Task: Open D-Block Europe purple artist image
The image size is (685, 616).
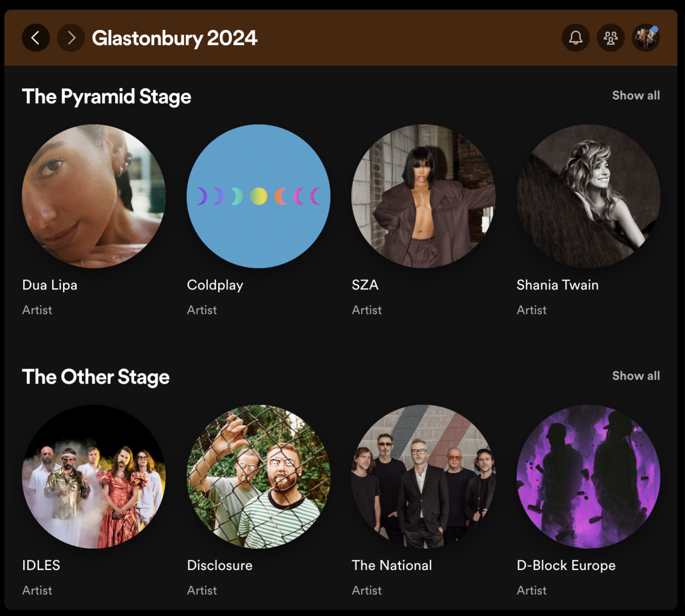Action: 588,477
